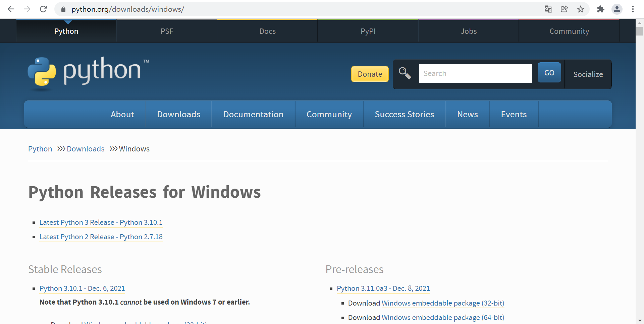This screenshot has height=324, width=644.
Task: Click the Stable Releases heading
Action: pos(65,269)
